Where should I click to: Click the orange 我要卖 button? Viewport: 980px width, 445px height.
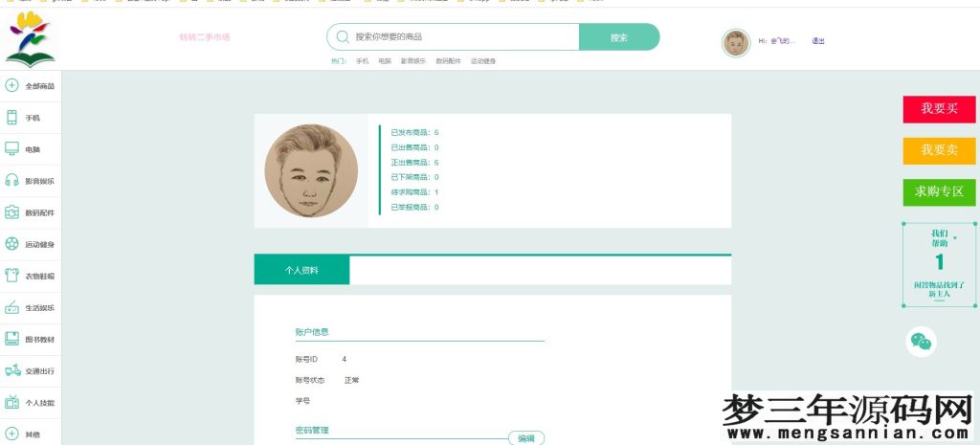[939, 150]
